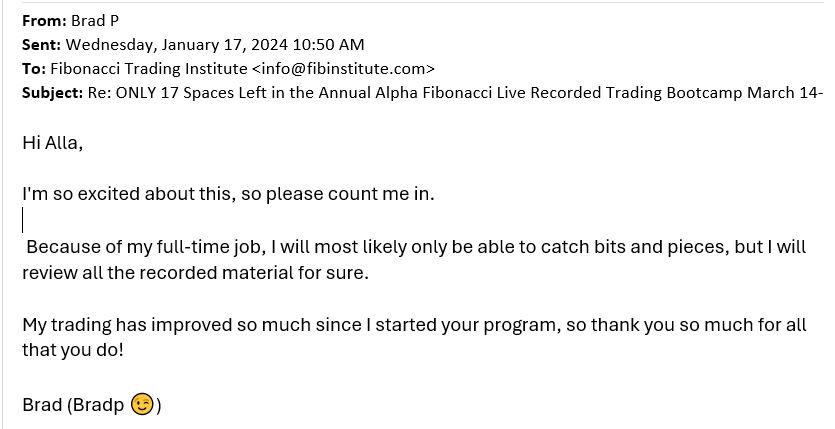The height and width of the screenshot is (429, 835).
Task: Click the sent date January 17, 2024
Action: pyautogui.click(x=225, y=45)
